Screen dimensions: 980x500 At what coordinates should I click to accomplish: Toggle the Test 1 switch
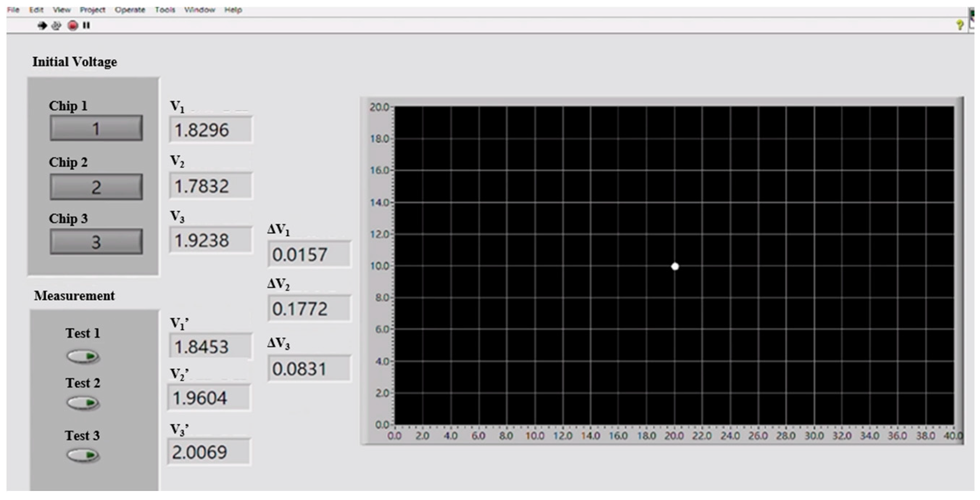pyautogui.click(x=83, y=356)
